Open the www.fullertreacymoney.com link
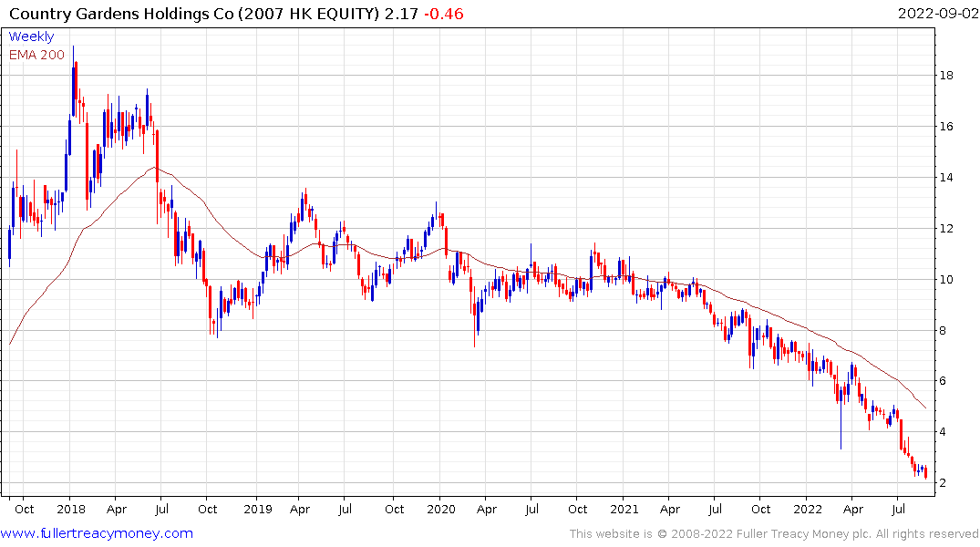This screenshot has width=980, height=547. point(97,533)
